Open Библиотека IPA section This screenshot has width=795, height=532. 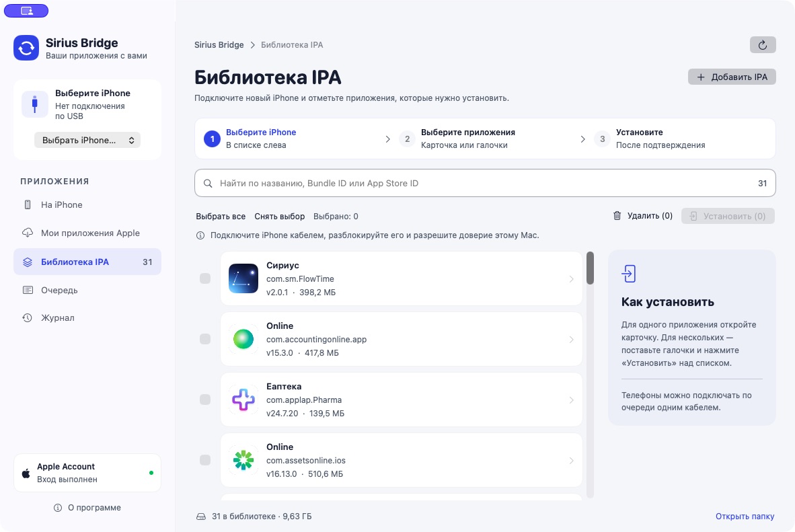[87, 262]
